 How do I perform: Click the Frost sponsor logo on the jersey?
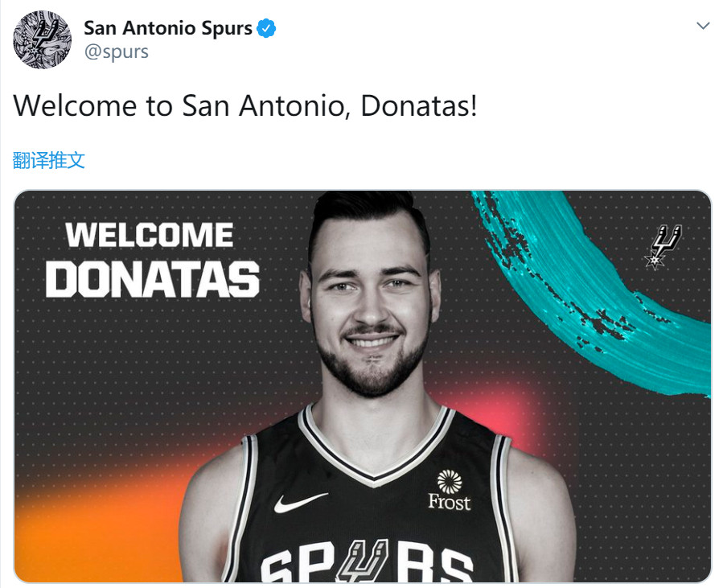(x=449, y=491)
